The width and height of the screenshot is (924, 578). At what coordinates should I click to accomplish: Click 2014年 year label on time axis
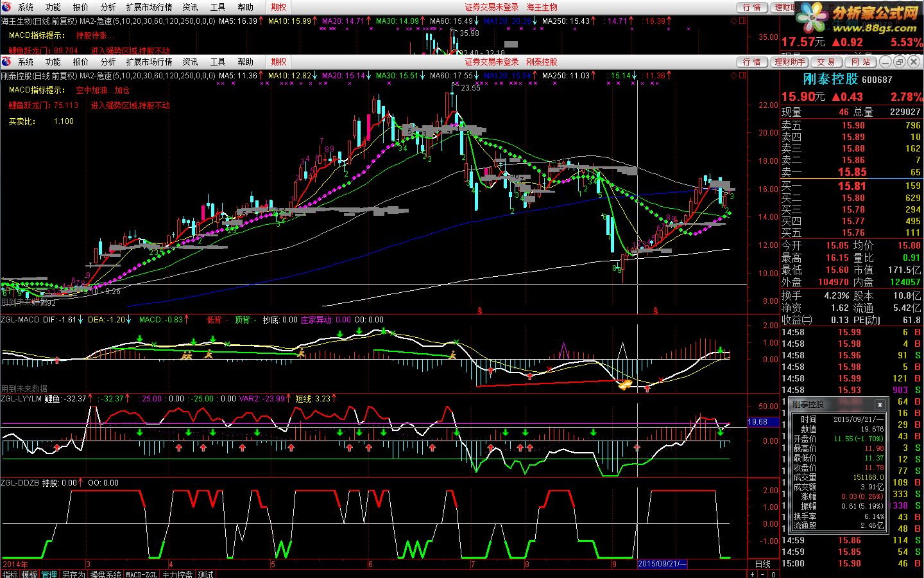(x=15, y=565)
